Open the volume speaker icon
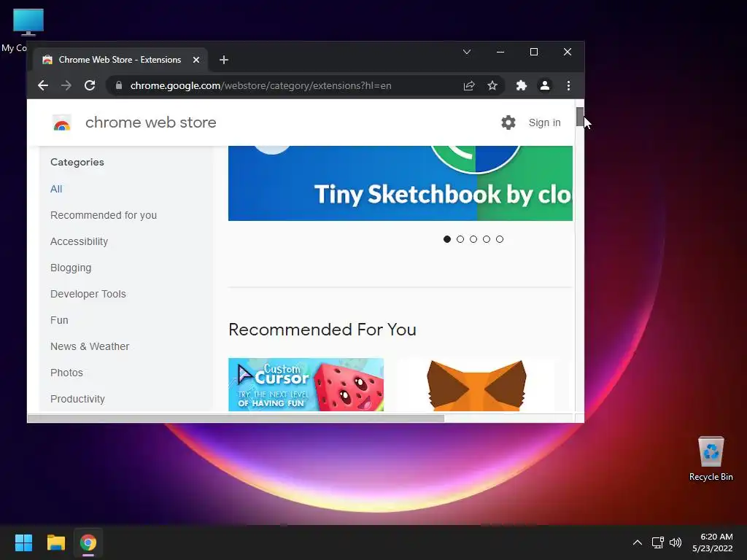747x560 pixels. tap(675, 542)
